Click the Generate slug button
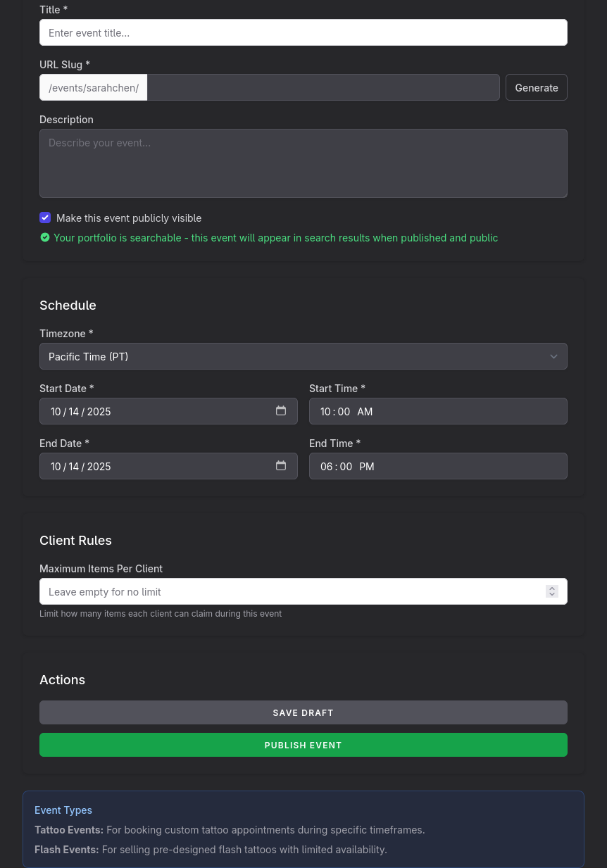 536,87
